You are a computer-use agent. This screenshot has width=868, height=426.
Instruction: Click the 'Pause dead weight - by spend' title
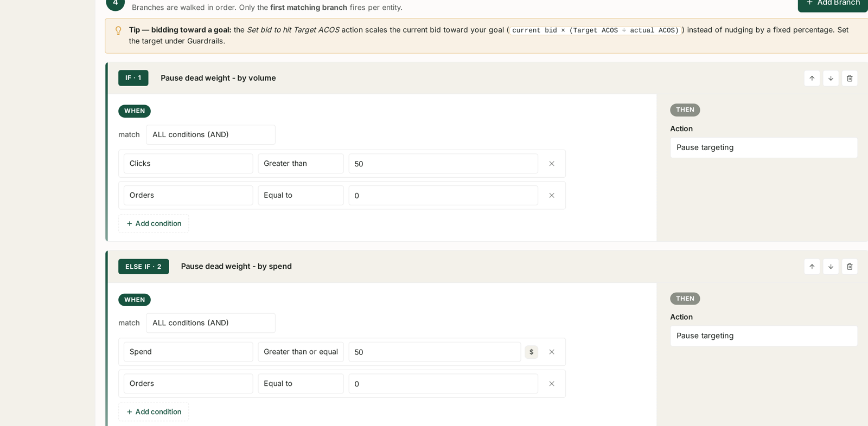coord(237,267)
